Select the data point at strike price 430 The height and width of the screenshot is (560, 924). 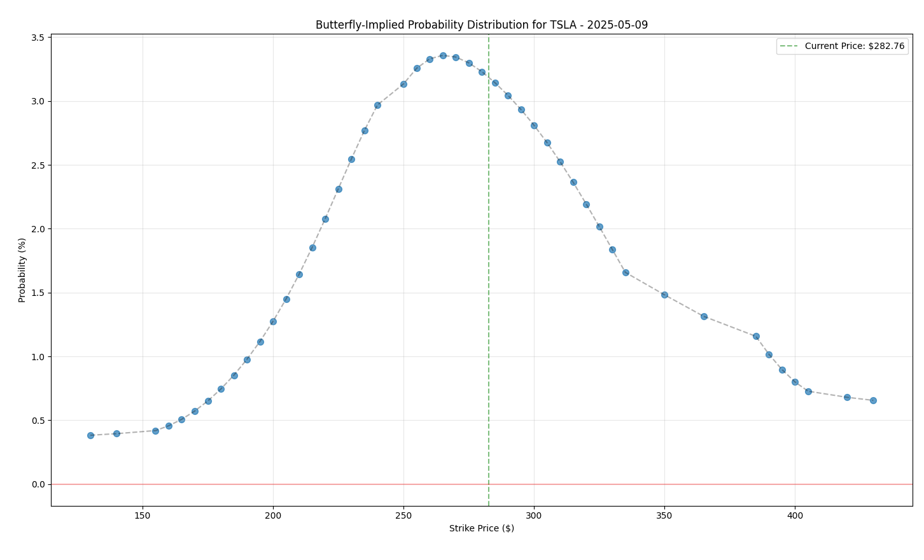(873, 400)
